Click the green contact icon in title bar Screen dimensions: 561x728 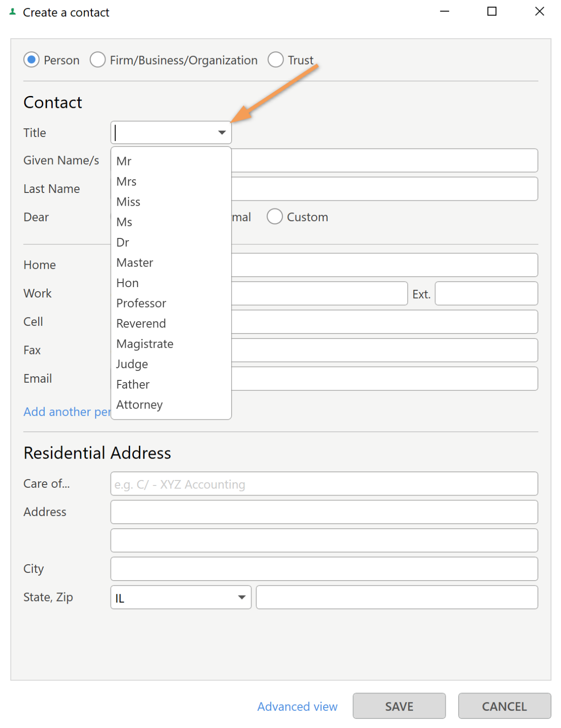[x=13, y=12]
